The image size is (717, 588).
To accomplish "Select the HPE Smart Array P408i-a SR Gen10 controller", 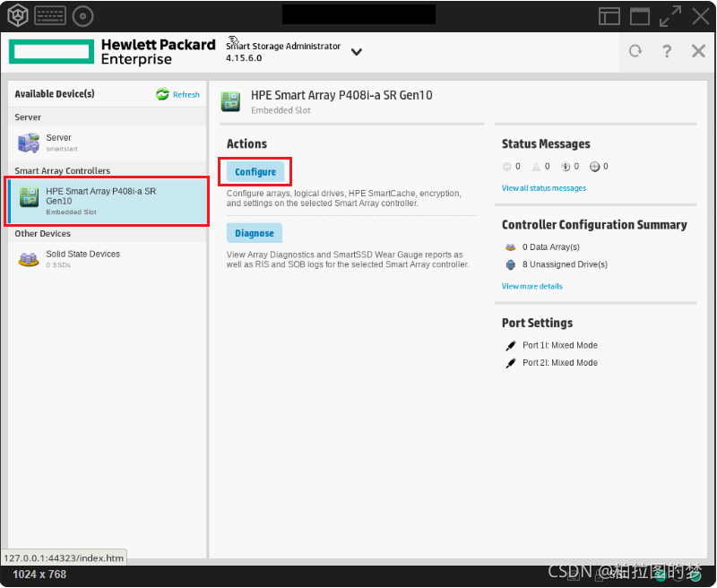I will [x=107, y=201].
